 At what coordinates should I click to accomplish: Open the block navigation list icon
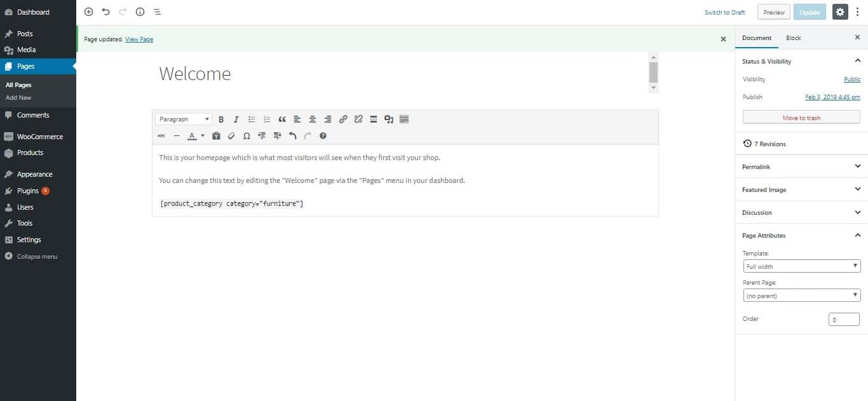point(157,11)
